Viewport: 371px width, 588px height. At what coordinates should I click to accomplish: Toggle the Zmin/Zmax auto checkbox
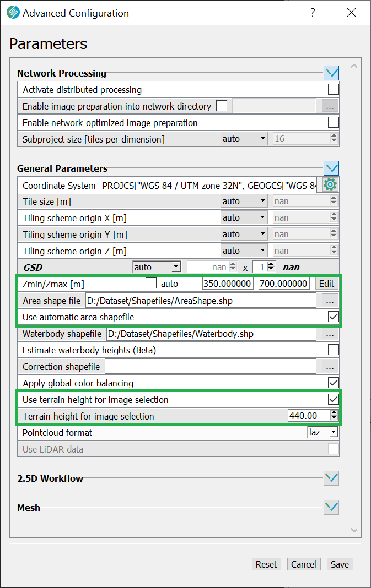coord(151,283)
